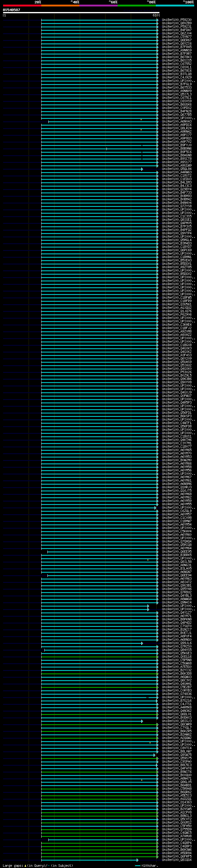Open hit UniRef100_C1MXT2
This screenshot has width=197, height=868.
pos(177,176)
